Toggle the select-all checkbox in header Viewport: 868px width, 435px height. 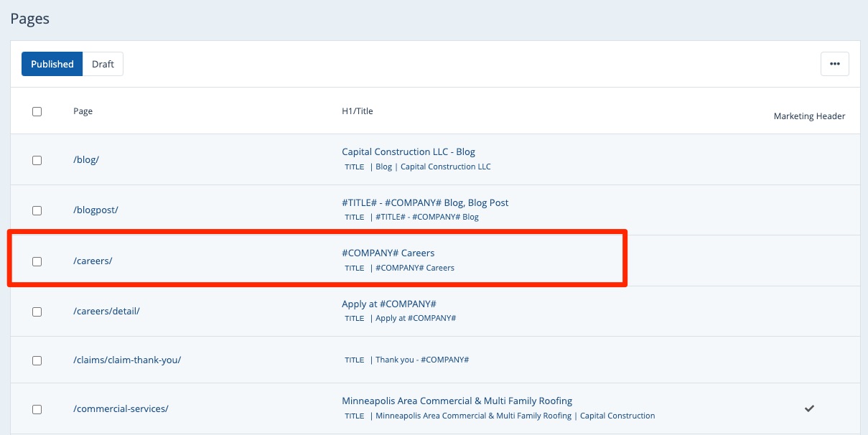37,111
